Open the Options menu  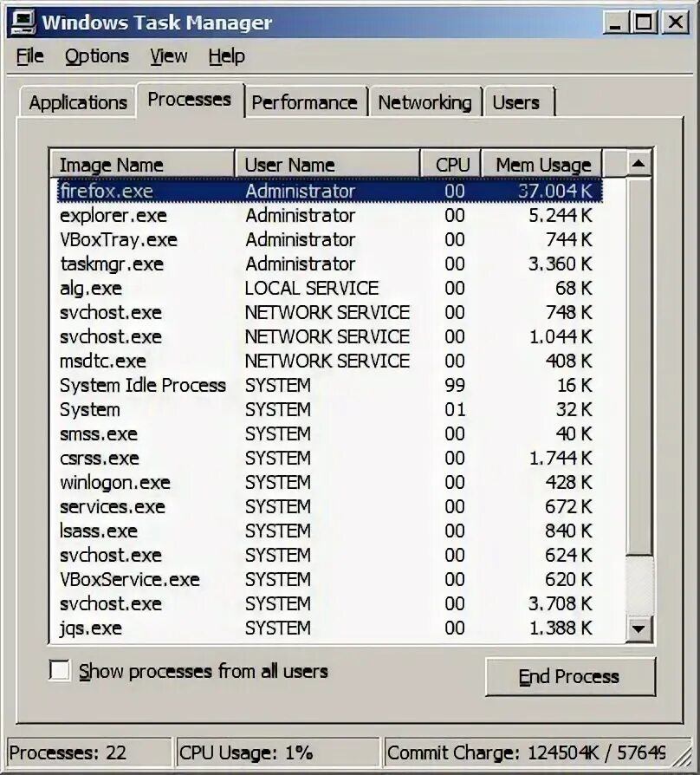tap(97, 55)
